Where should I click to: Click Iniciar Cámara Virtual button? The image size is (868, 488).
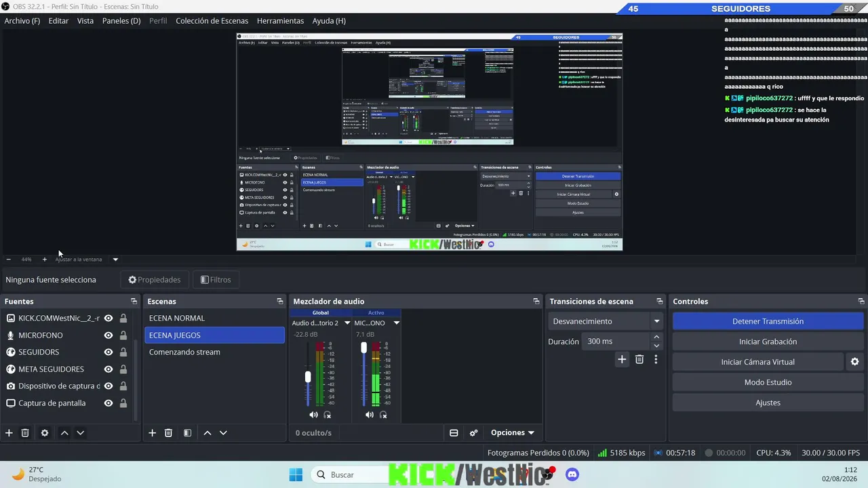758,362
